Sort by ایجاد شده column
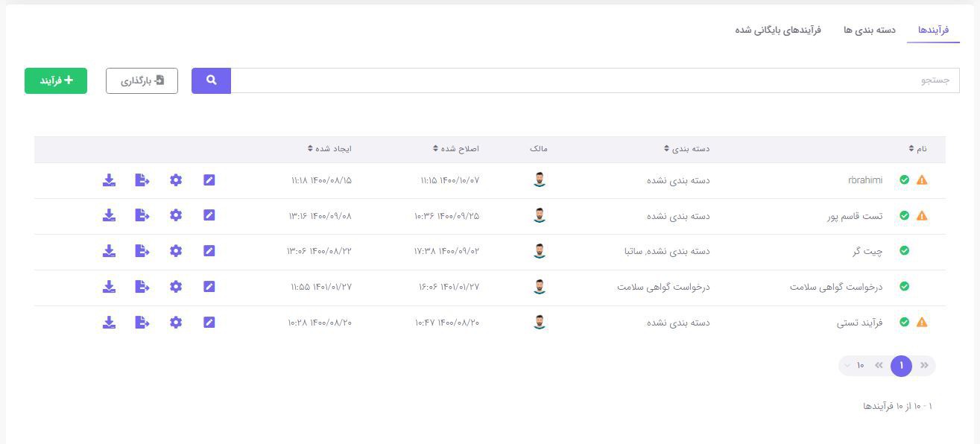980x444 pixels. click(329, 149)
